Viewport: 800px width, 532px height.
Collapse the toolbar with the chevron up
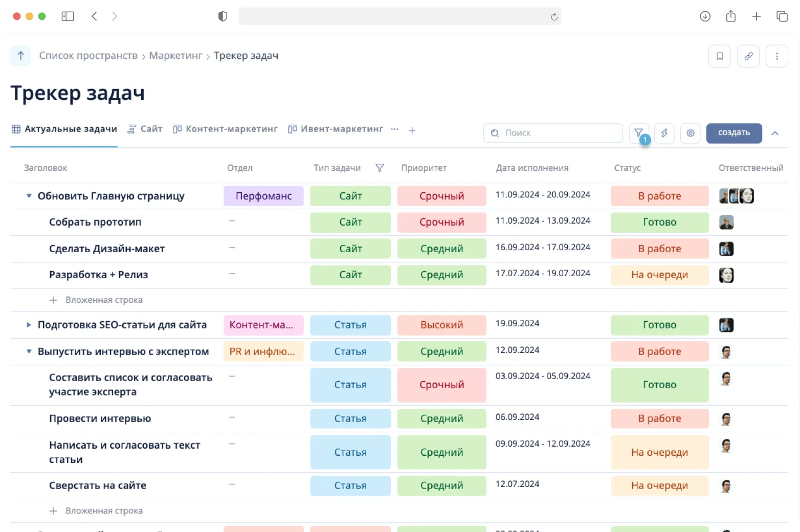[775, 133]
